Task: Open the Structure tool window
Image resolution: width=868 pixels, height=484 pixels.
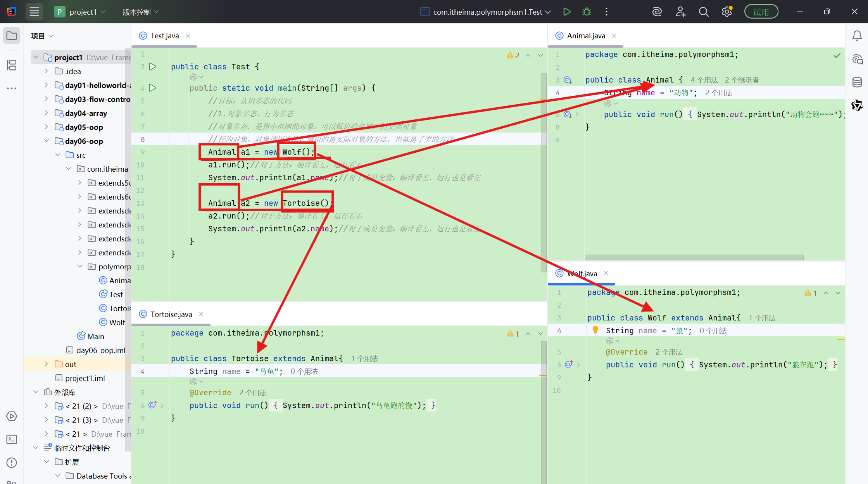Action: 12,65
